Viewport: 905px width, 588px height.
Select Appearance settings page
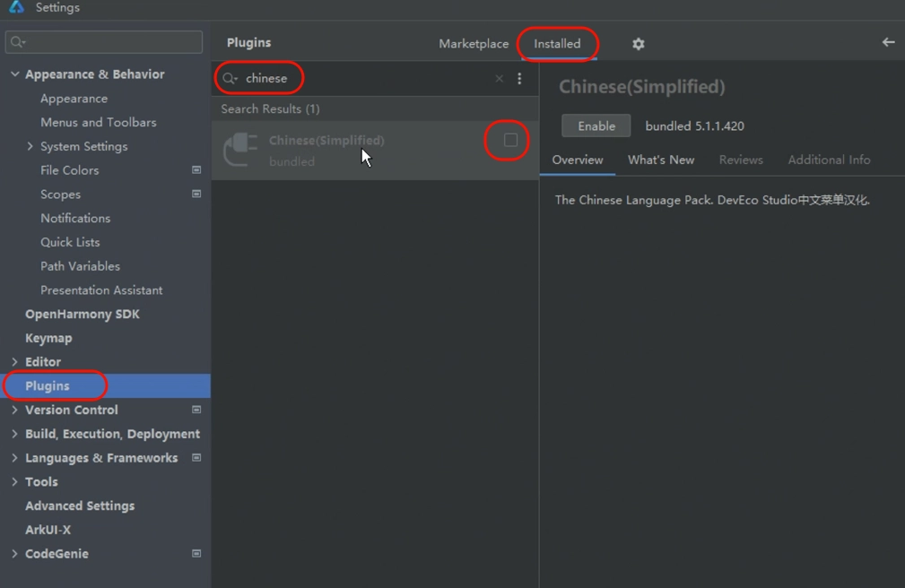click(x=74, y=98)
